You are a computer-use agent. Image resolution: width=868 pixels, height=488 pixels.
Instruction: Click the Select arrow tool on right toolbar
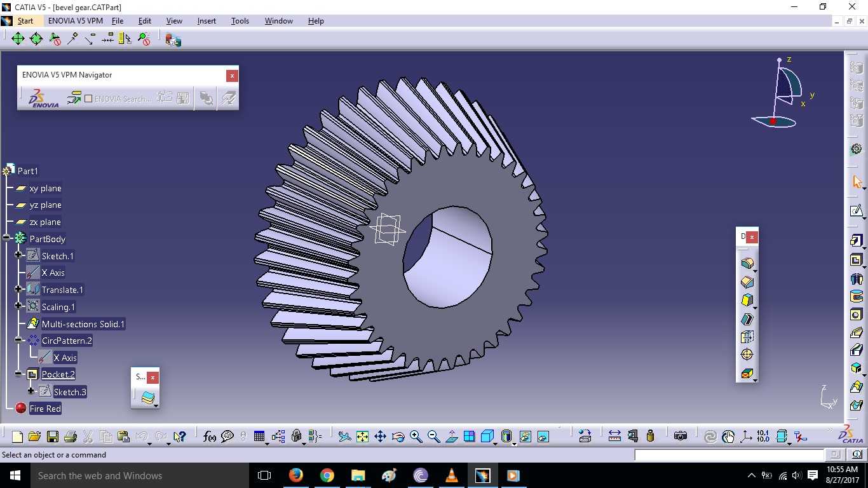[857, 182]
